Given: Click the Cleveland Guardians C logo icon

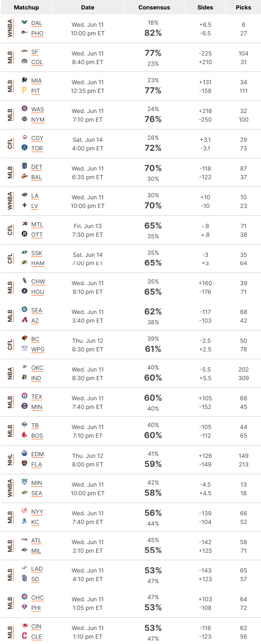Looking at the screenshot, I should pyautogui.click(x=24, y=636).
